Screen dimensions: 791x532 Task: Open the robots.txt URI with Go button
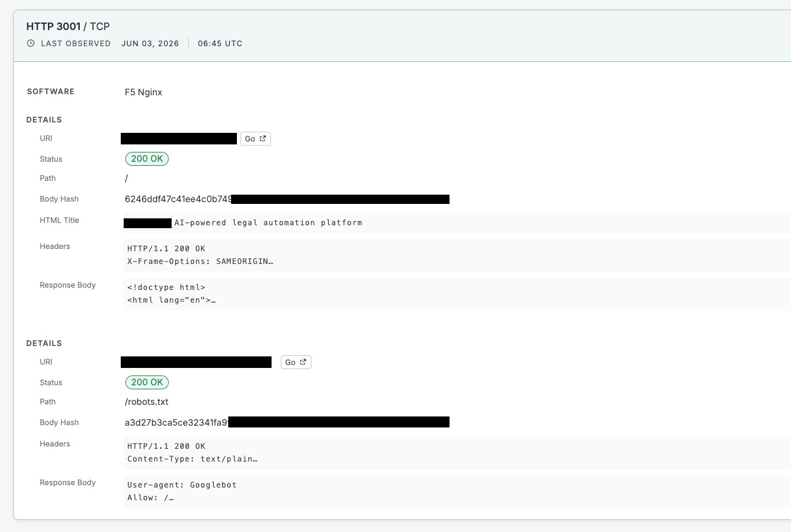[x=296, y=362]
